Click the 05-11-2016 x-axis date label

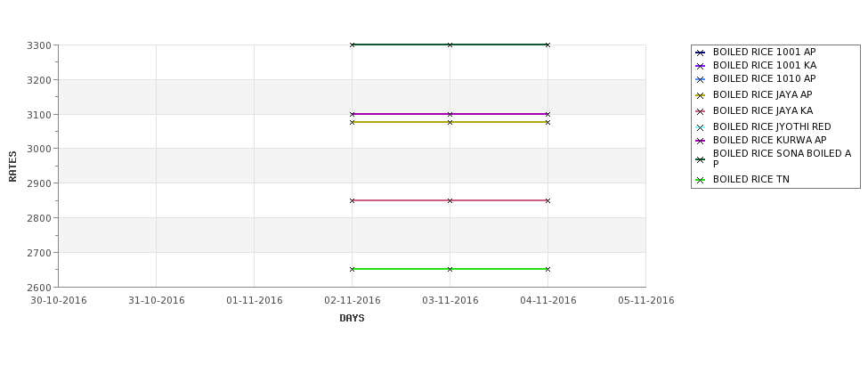tap(646, 301)
